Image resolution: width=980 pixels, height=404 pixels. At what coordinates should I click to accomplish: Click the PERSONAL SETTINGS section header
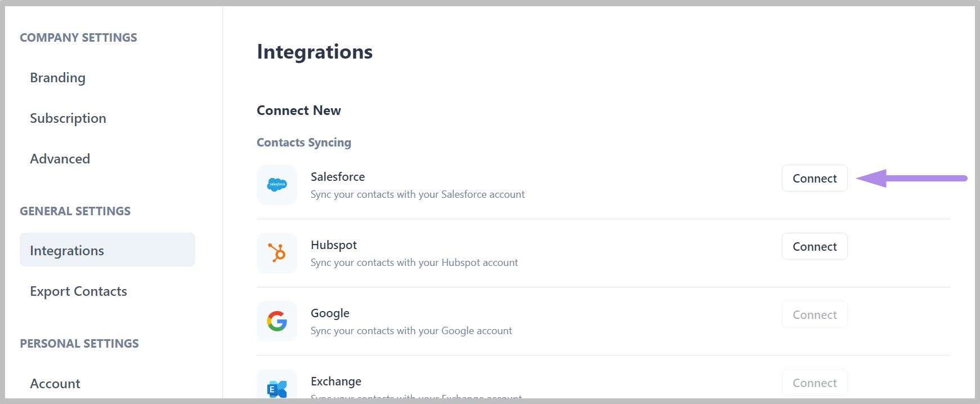[x=79, y=344]
